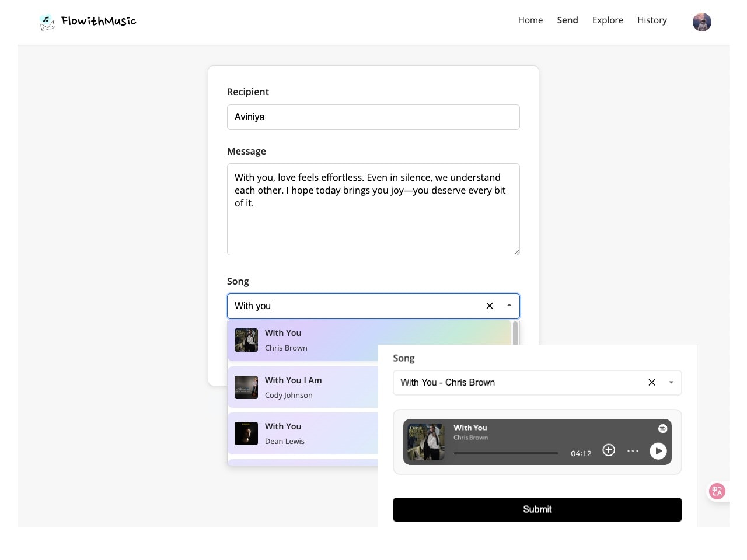Select With You by Dean Lewis
The width and height of the screenshot is (747, 560).
click(303, 433)
